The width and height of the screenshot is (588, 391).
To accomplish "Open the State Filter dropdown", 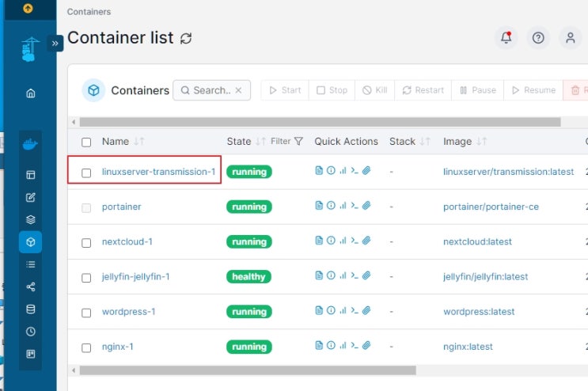I will [x=286, y=141].
